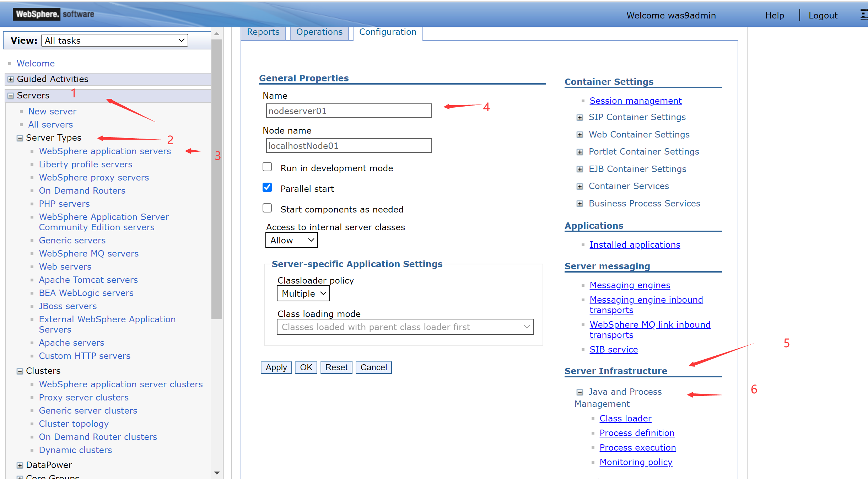This screenshot has width=868, height=479.
Task: Click the Reset button
Action: [336, 367]
